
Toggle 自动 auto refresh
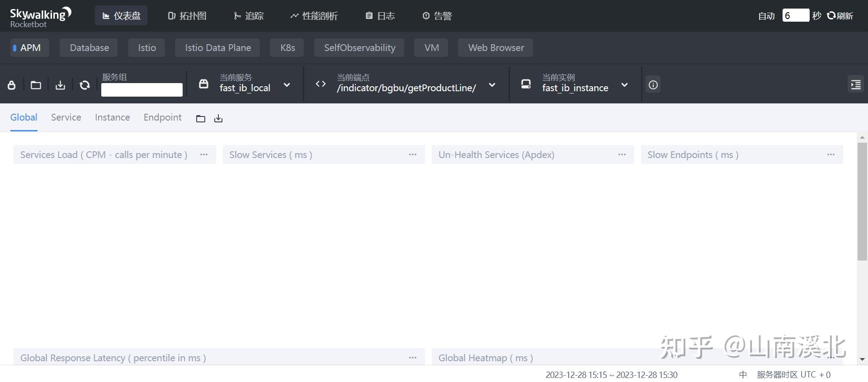coord(766,16)
